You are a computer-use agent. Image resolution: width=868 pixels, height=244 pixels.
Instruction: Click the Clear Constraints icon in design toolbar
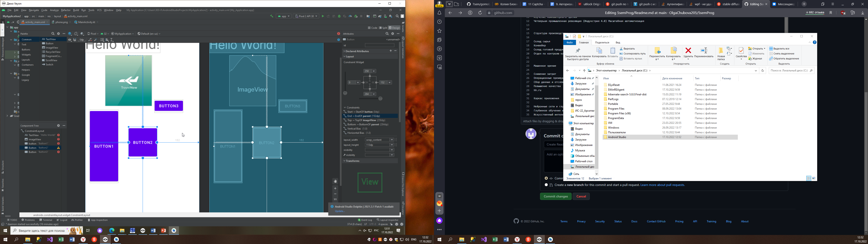click(90, 40)
